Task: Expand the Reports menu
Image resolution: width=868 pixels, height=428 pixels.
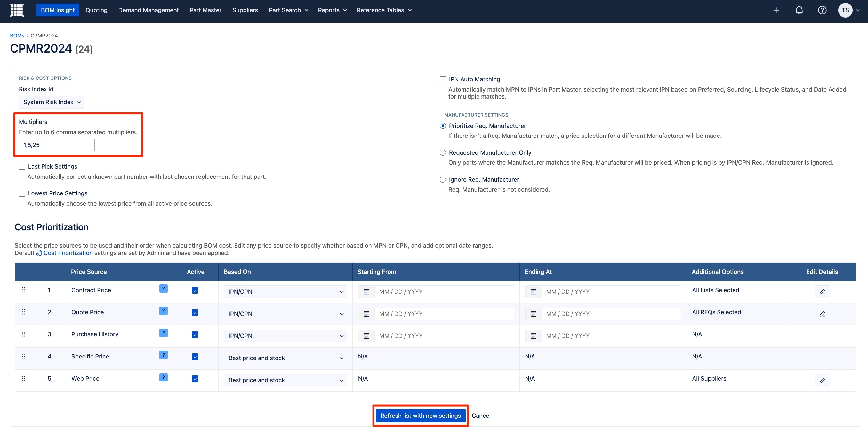Action: pyautogui.click(x=332, y=10)
